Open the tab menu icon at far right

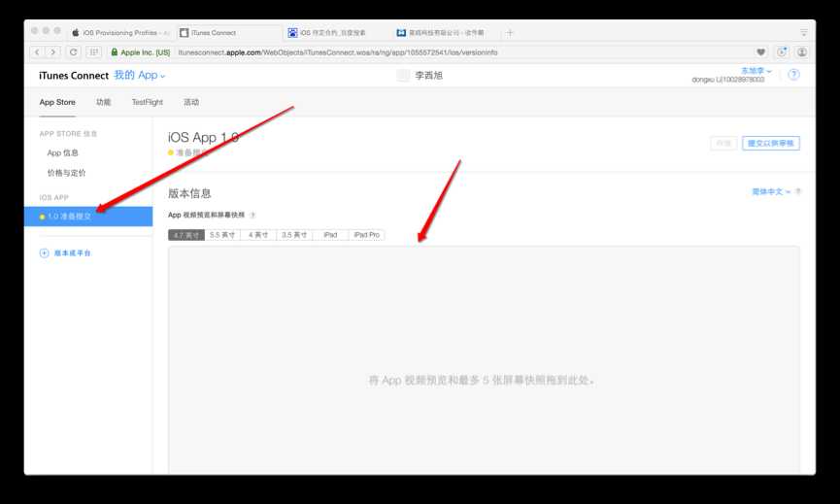point(803,33)
